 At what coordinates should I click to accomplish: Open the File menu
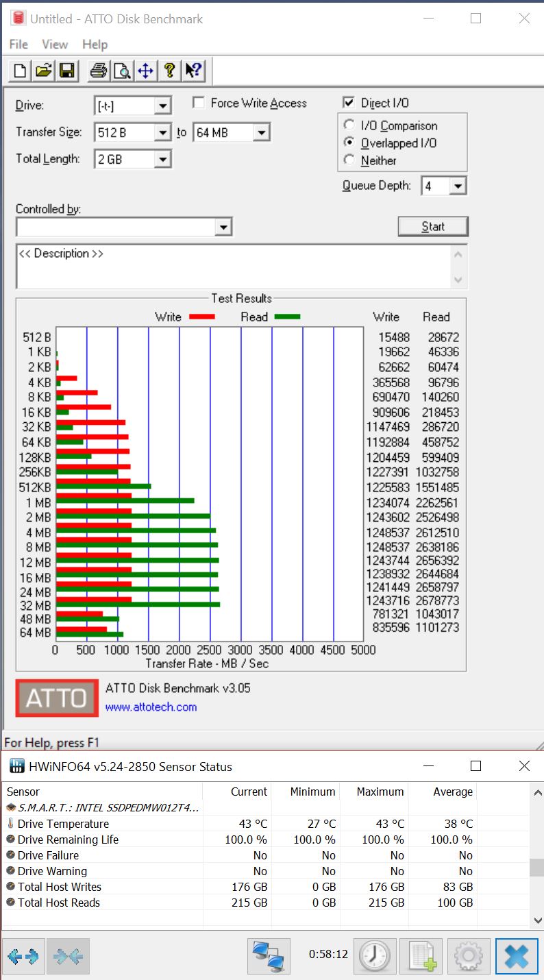[18, 44]
